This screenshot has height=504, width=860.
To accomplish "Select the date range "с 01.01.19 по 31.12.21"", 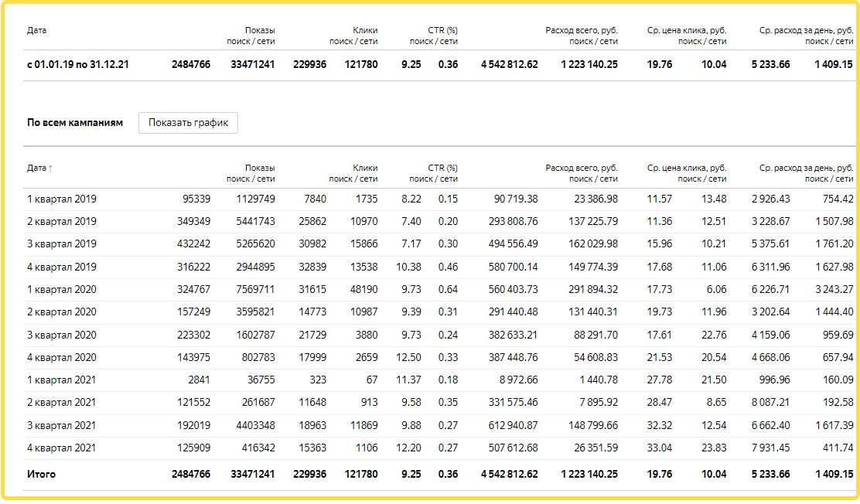I will [77, 64].
